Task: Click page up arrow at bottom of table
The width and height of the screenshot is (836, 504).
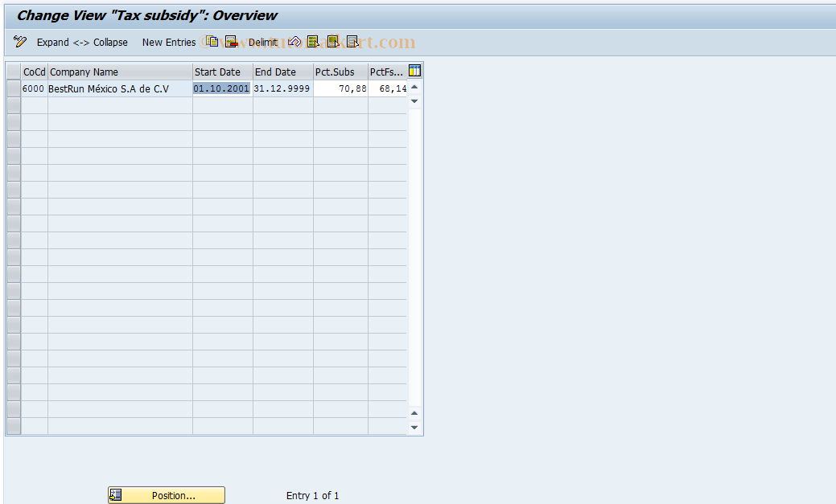Action: 414,413
